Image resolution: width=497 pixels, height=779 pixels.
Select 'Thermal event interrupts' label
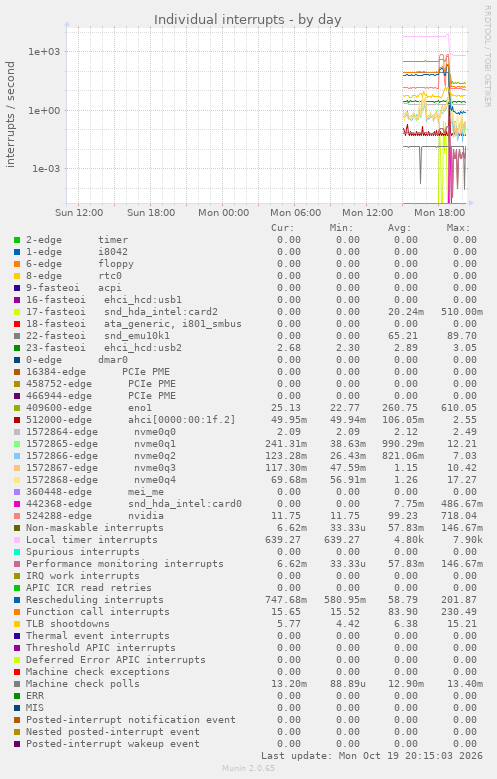[x=98, y=636]
